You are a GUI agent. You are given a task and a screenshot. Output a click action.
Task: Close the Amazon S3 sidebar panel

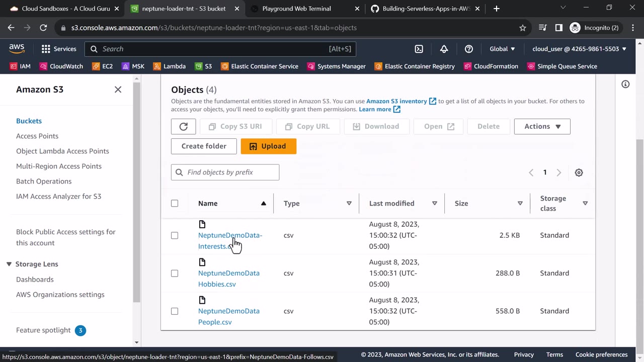(118, 89)
